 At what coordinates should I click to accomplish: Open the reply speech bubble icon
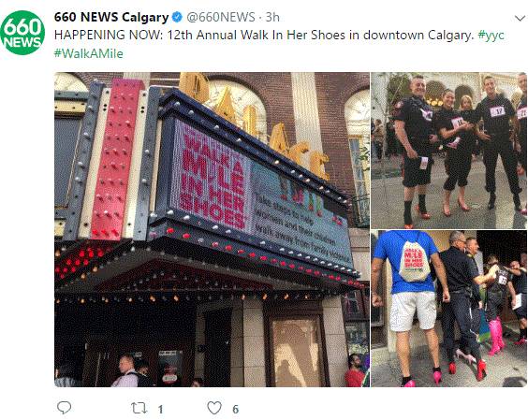64,408
